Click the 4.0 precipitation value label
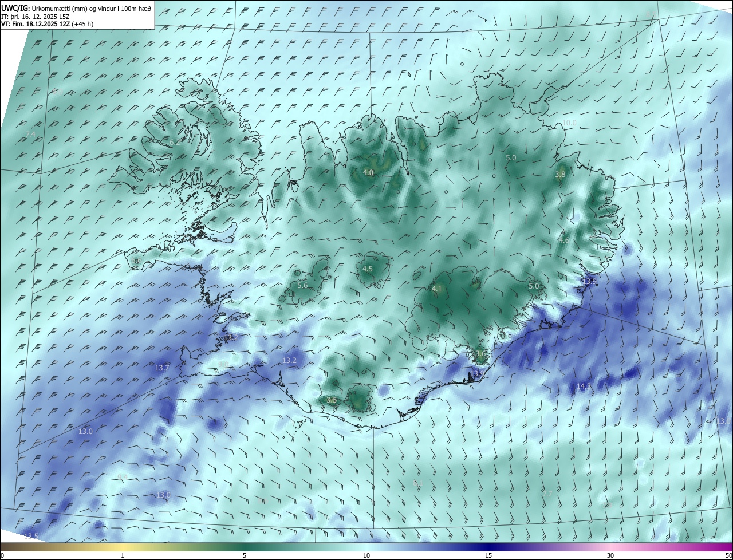The width and height of the screenshot is (733, 560). (368, 172)
